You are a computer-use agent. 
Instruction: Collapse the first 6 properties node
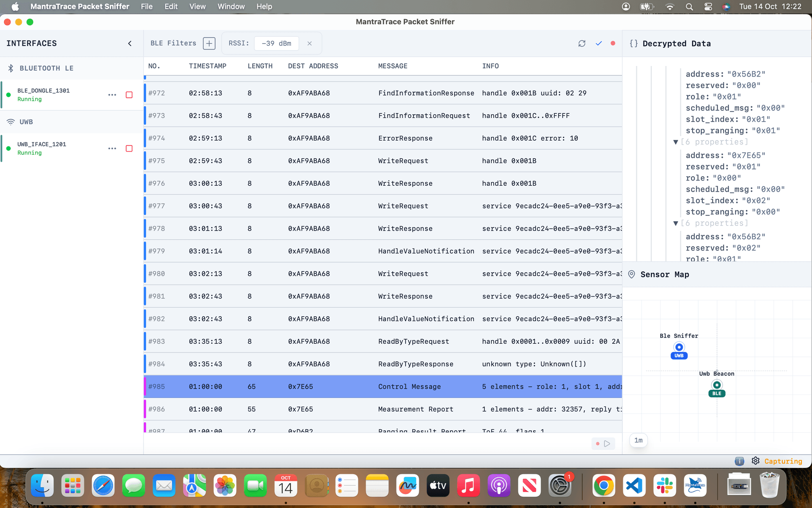676,142
